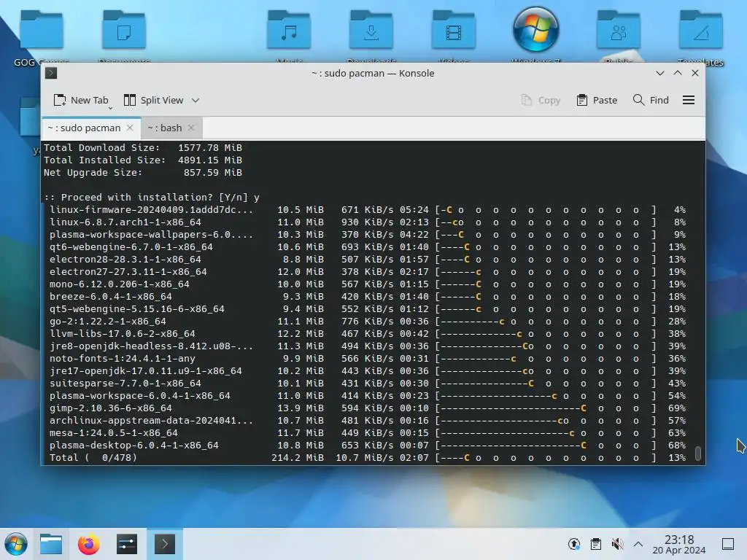
Task: Click the suitesparse-7.7.0-1-x86_64 row
Action: (368, 384)
